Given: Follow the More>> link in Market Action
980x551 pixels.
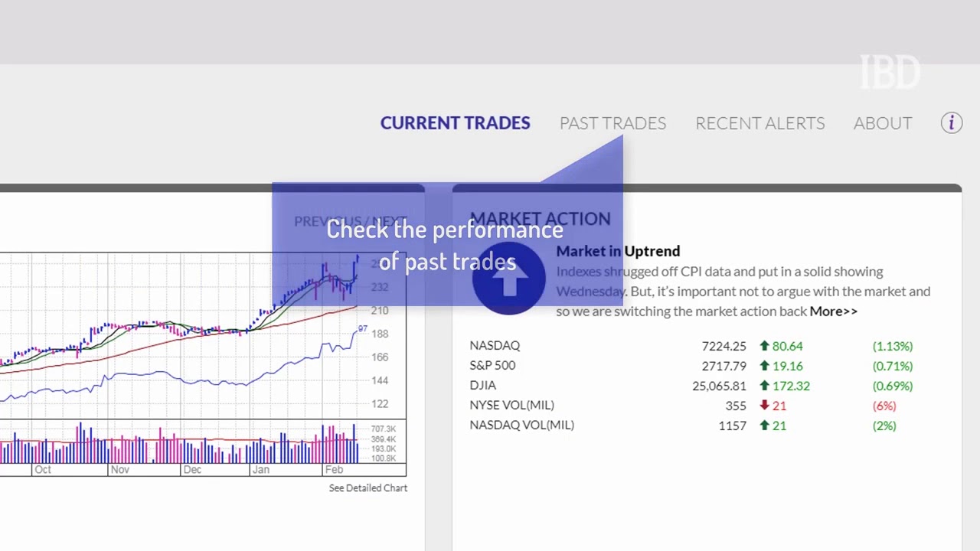Looking at the screenshot, I should (833, 311).
